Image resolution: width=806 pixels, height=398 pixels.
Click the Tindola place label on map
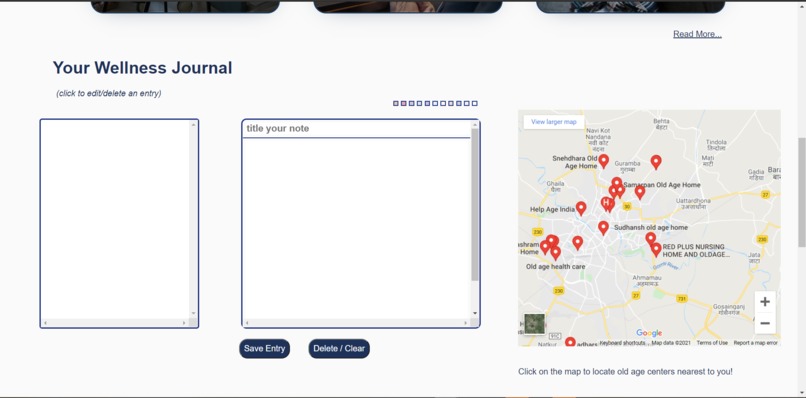(716, 144)
